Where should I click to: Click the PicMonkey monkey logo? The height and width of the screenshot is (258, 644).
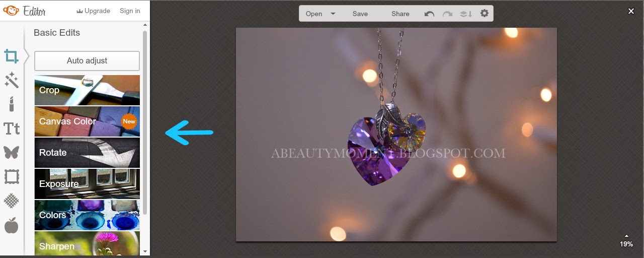[11, 11]
